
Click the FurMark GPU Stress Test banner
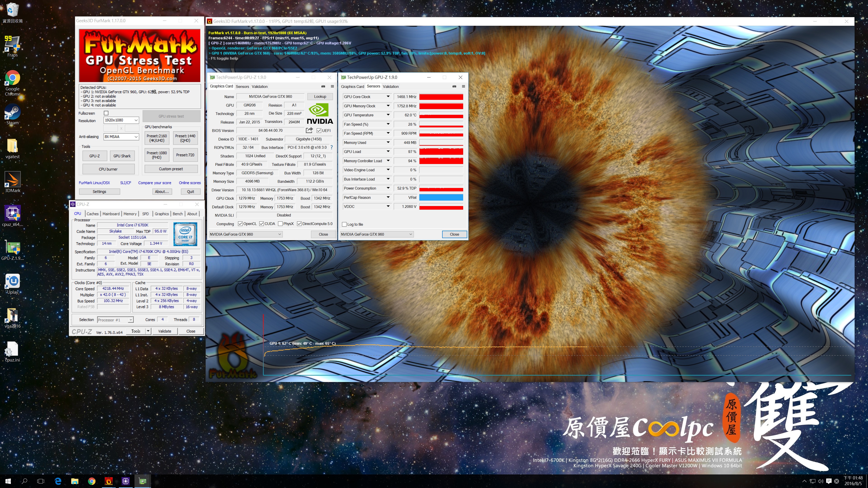click(x=139, y=56)
